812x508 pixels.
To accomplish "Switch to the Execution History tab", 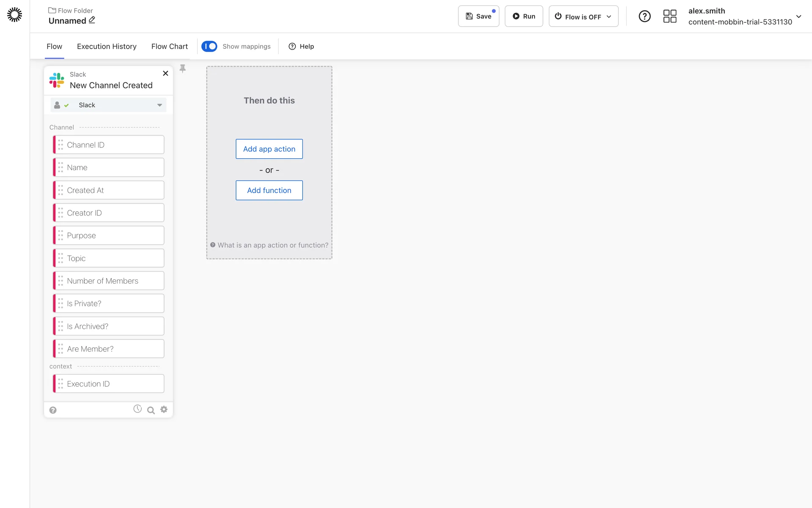I will 107,47.
